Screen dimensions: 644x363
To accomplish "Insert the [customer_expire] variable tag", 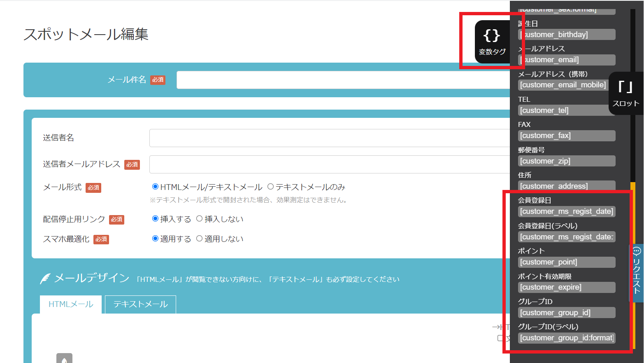I will point(567,287).
